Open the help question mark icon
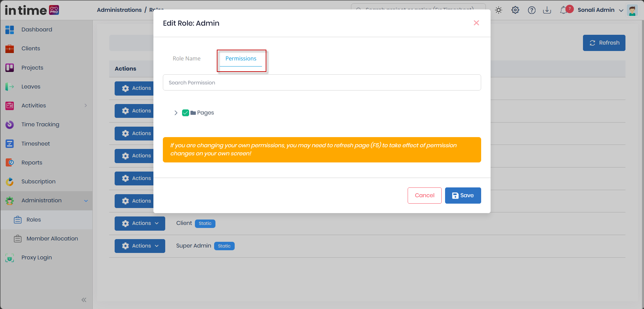The height and width of the screenshot is (309, 644). (x=532, y=10)
